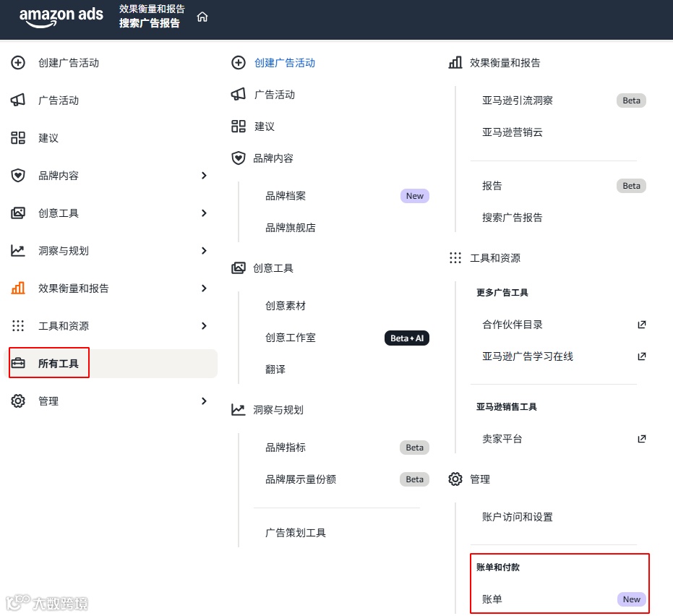
Task: Open 搜索广告报告 link in right column
Action: click(x=513, y=217)
